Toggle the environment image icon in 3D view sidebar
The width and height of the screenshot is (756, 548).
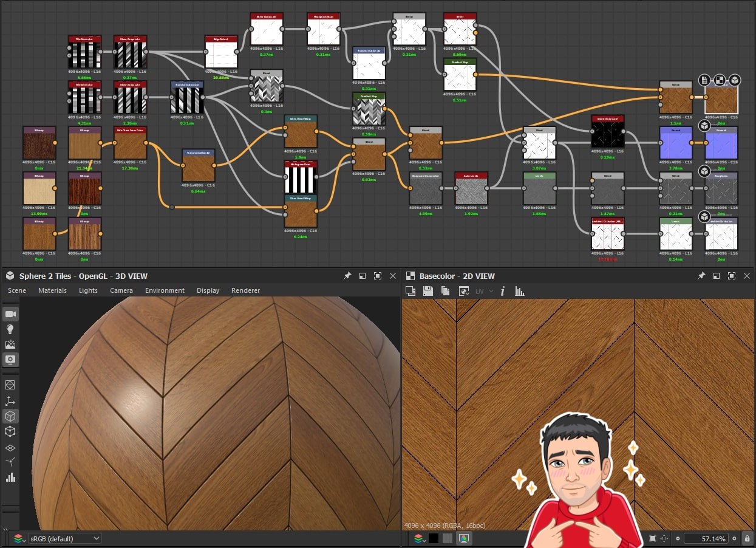point(10,344)
